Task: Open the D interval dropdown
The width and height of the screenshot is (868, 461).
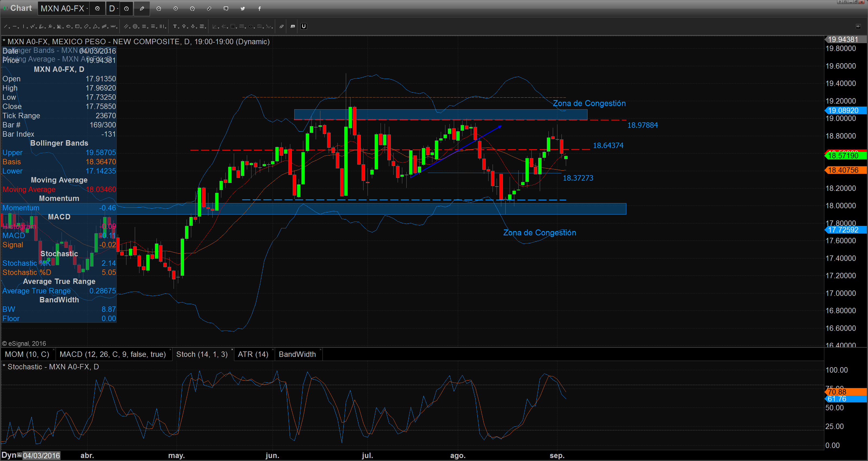Action: tap(112, 8)
